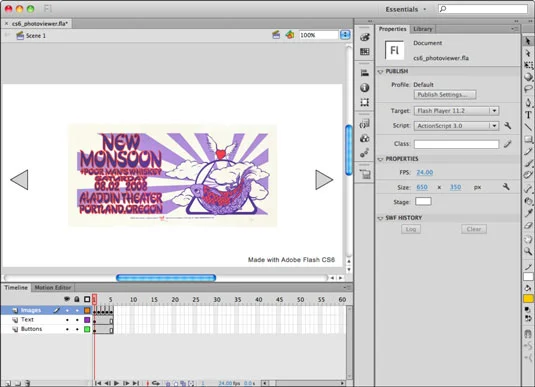
Task: Open document size settings wrench
Action: (506, 187)
